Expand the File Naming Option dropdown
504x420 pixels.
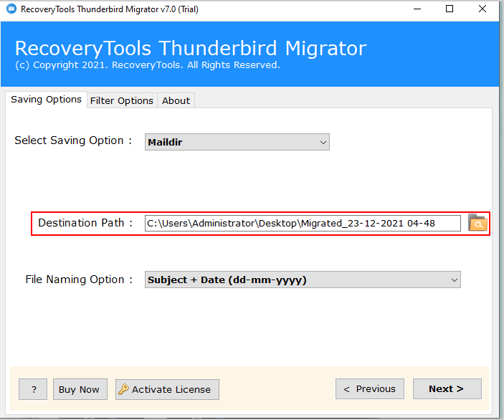[303, 280]
